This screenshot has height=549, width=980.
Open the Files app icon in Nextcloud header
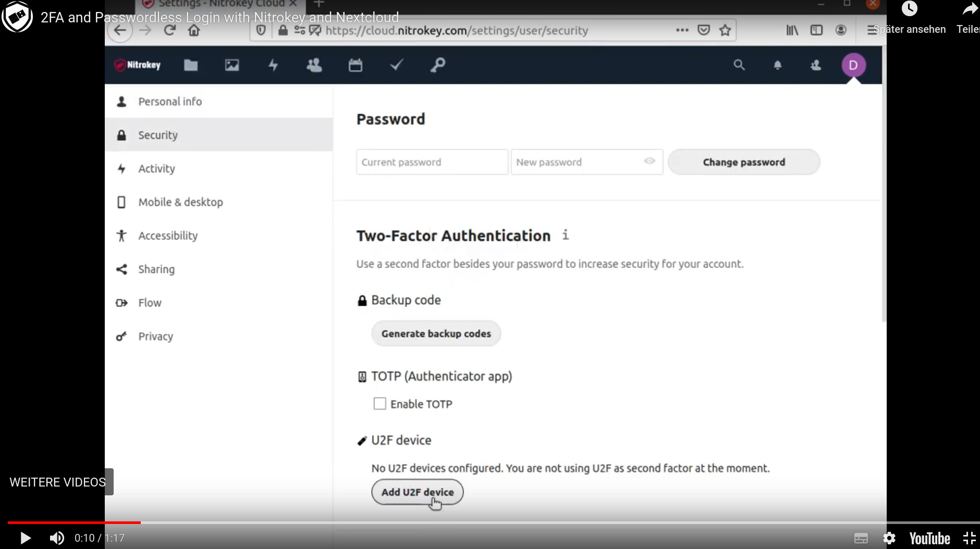click(191, 65)
